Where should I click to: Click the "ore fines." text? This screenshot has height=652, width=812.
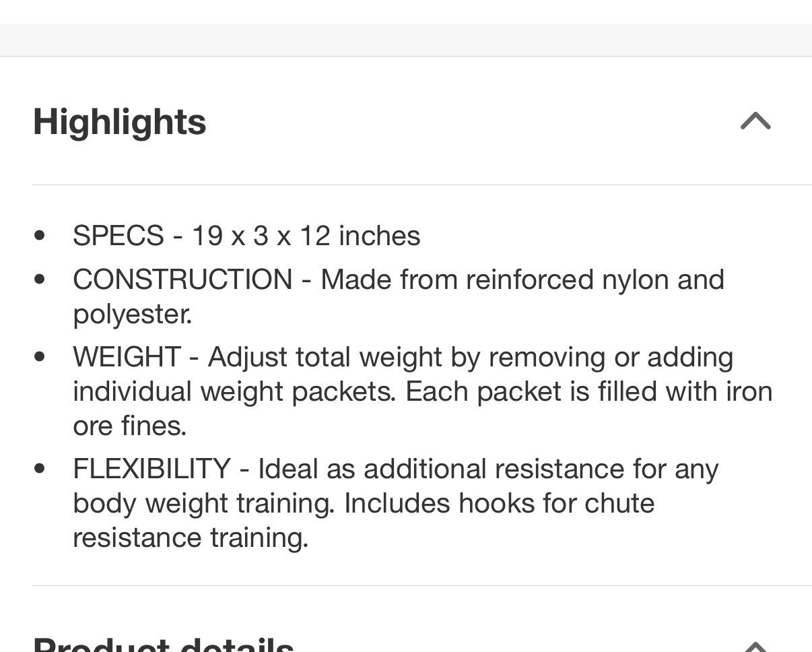129,426
